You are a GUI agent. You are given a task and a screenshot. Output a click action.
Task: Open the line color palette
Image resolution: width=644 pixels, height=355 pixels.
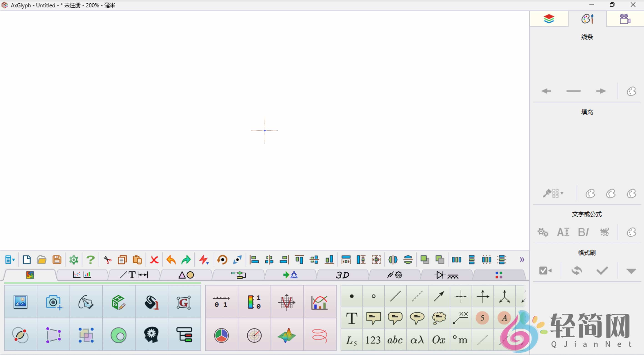tap(631, 91)
